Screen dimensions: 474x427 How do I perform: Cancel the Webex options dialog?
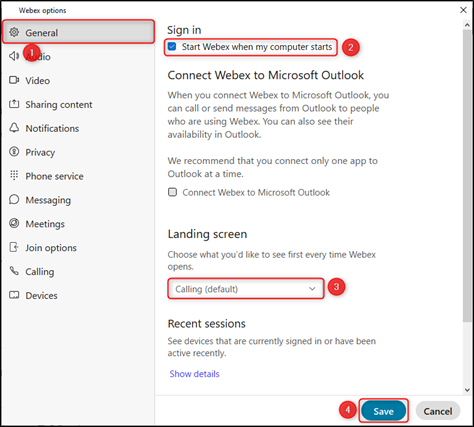click(x=438, y=411)
